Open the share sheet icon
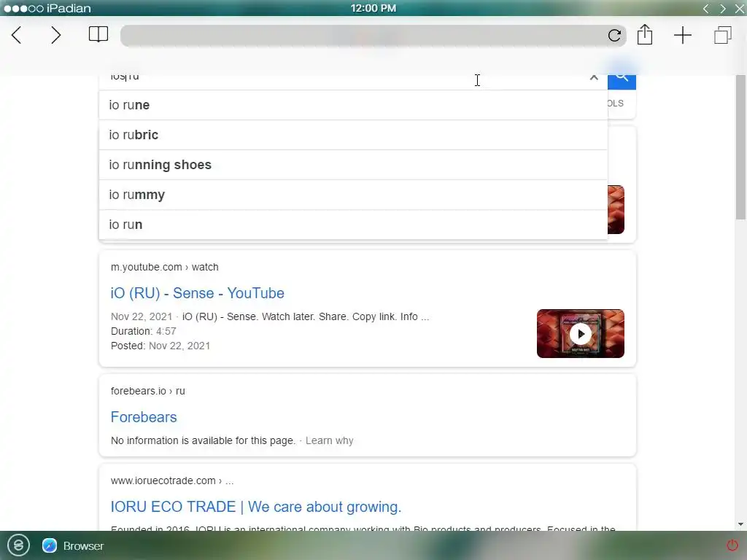 [x=645, y=35]
